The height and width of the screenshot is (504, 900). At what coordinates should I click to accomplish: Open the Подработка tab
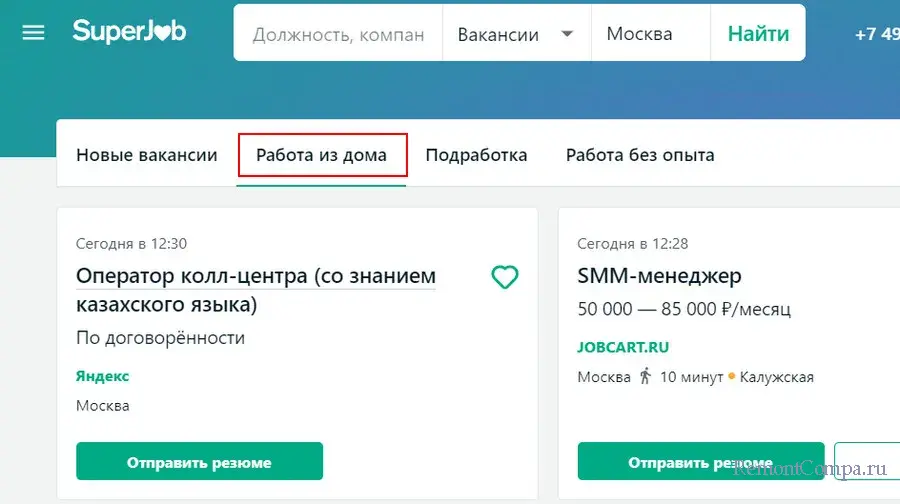pos(476,155)
